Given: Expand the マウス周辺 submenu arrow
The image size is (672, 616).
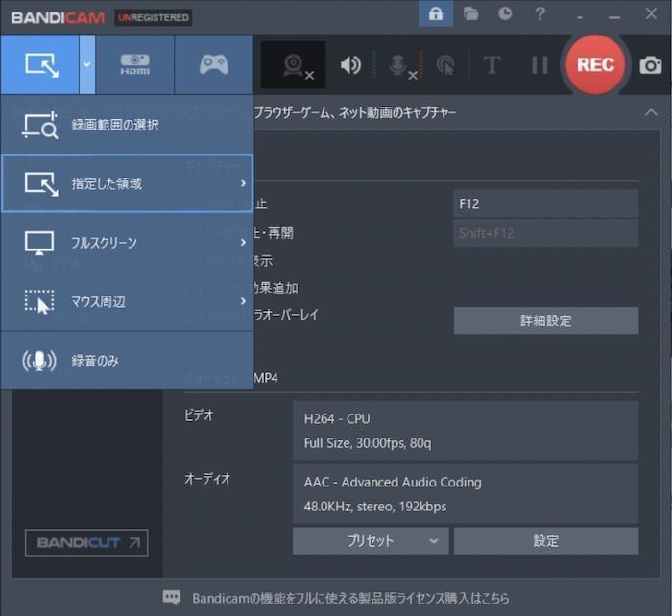Looking at the screenshot, I should coord(243,301).
